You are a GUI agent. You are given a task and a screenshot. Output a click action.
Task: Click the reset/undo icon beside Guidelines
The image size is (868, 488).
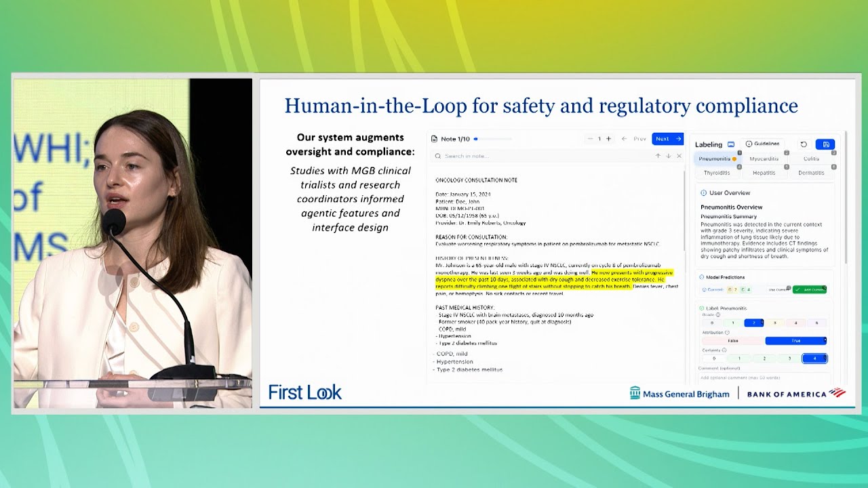(804, 144)
